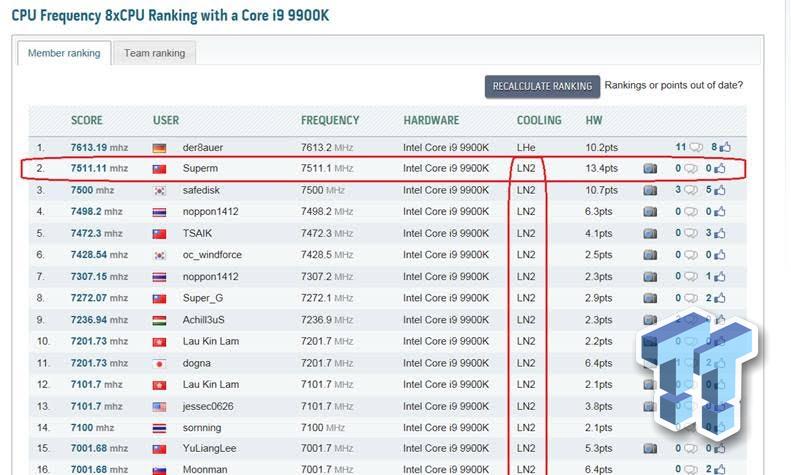
Task: Open the 7472.3 mhz score link
Action: pyautogui.click(x=96, y=233)
